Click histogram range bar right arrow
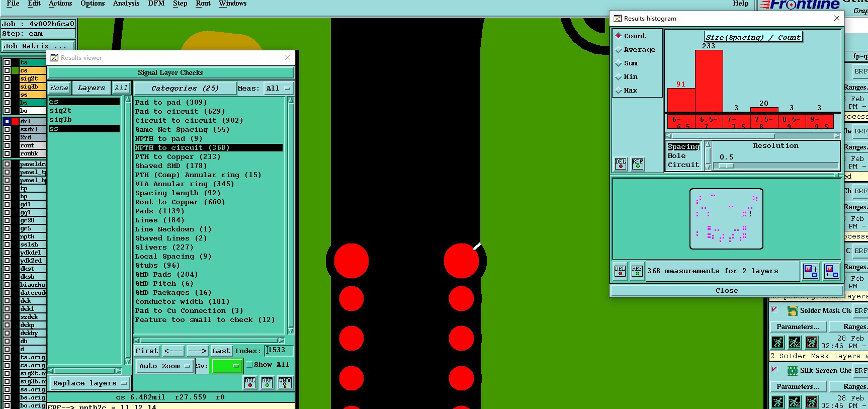The height and width of the screenshot is (409, 868). [837, 136]
